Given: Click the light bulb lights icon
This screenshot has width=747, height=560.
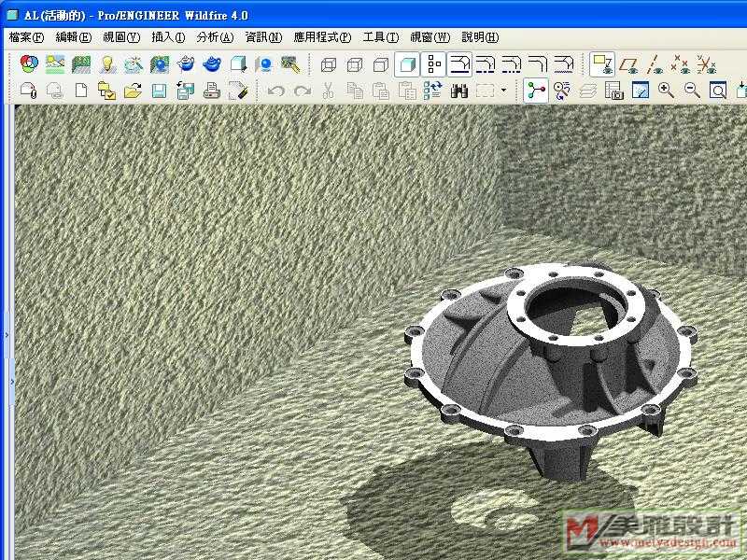Looking at the screenshot, I should pos(107,64).
